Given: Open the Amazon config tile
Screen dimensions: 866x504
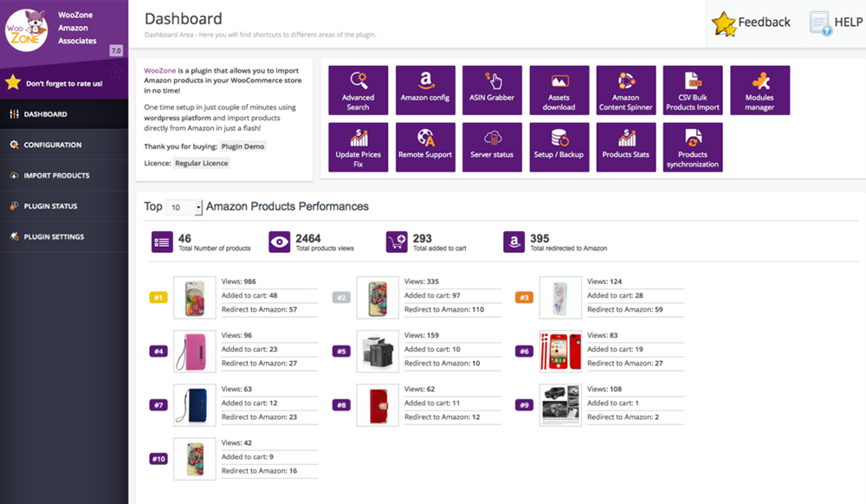Looking at the screenshot, I should tap(425, 90).
